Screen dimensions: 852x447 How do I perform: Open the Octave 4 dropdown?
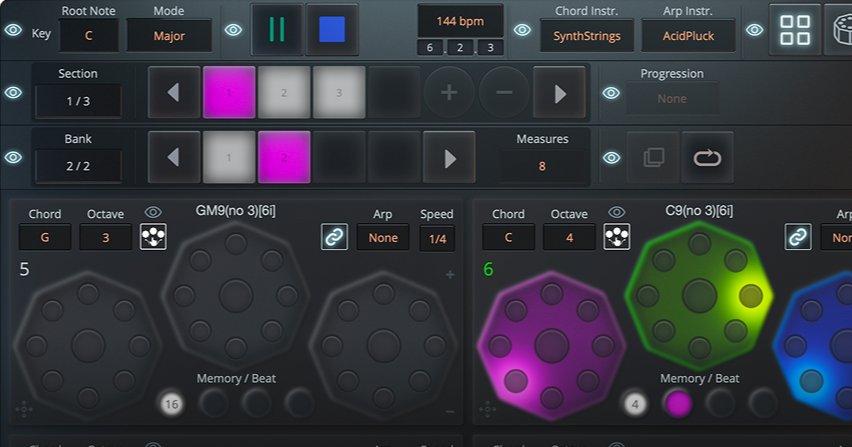[x=569, y=237]
